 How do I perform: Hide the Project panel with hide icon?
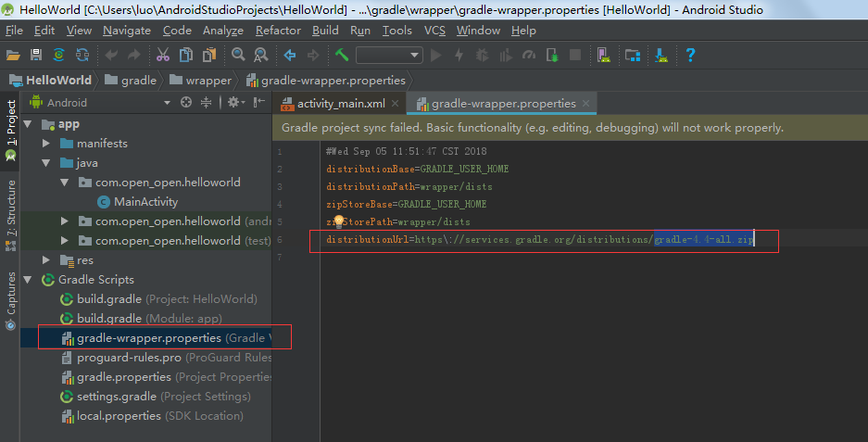pyautogui.click(x=259, y=102)
